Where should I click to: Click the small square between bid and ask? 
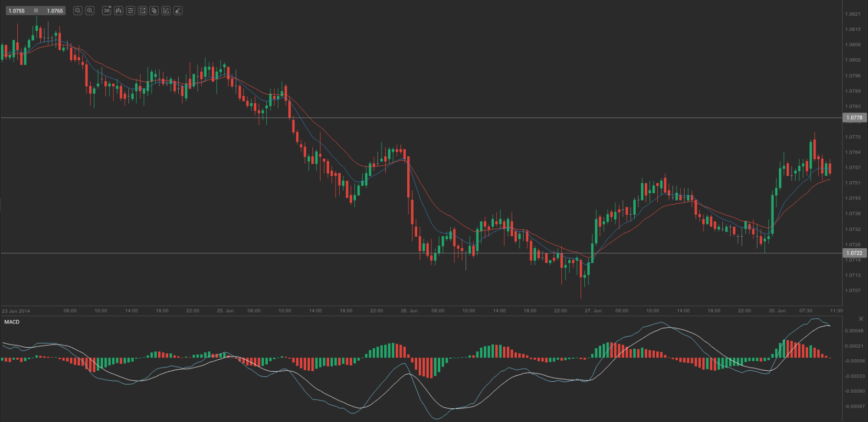tap(36, 10)
